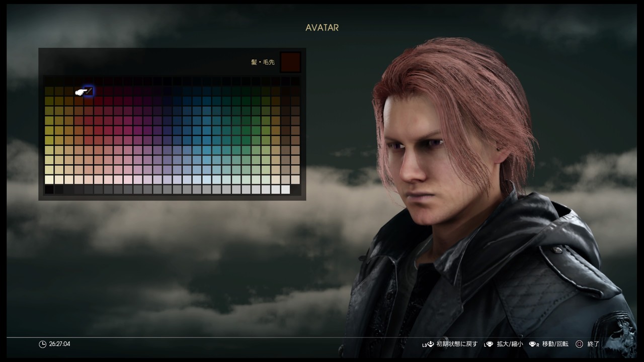The height and width of the screenshot is (362, 644).
Task: Choose 終了 to finish editing
Action: [594, 344]
